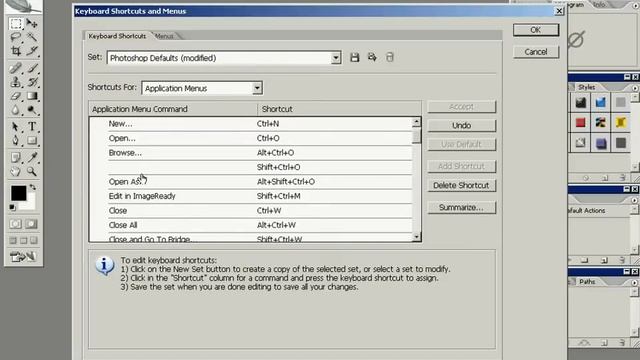Select the Crop tool
Image resolution: width=640 pixels, height=360 pixels.
[16, 51]
